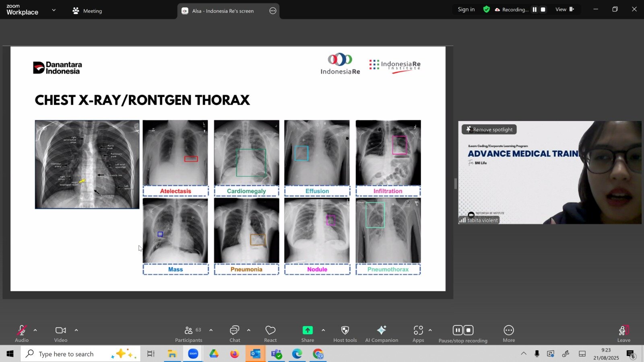Unmute the microphone Audio button
Screen dimensions: 644x362
pyautogui.click(x=22, y=334)
